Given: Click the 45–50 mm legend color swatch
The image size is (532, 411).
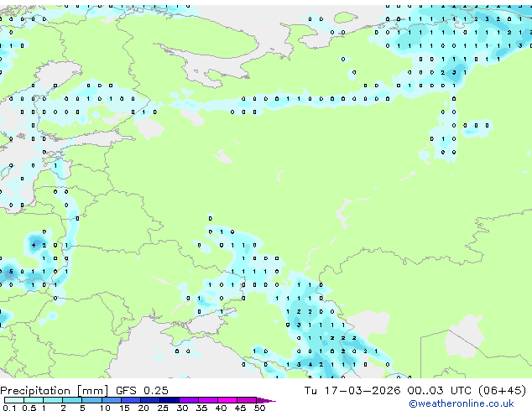Looking at the screenshot, I should [247, 400].
